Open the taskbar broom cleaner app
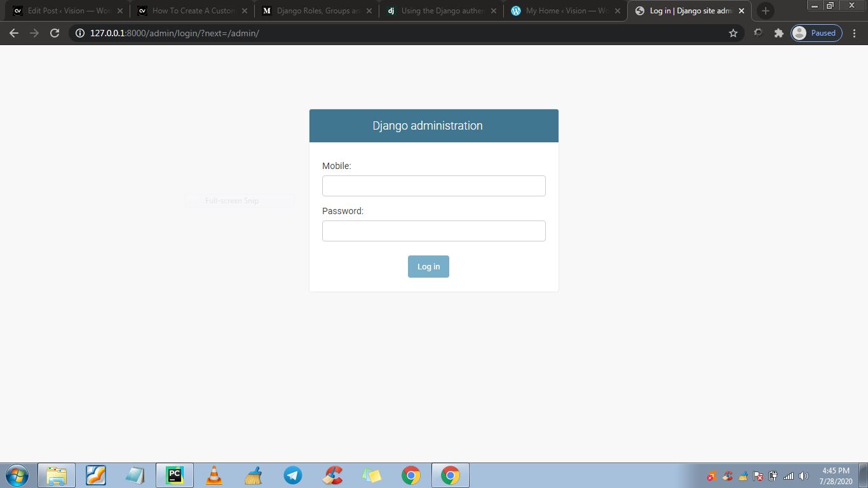Image resolution: width=868 pixels, height=488 pixels. pos(254,475)
